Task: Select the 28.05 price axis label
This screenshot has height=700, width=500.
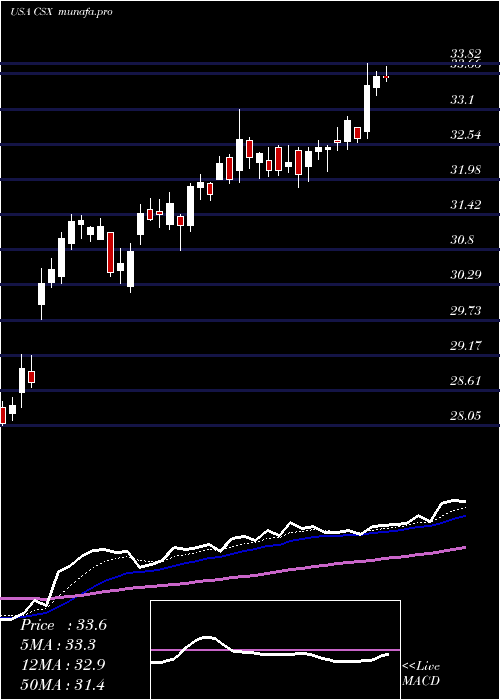Action: click(x=466, y=415)
